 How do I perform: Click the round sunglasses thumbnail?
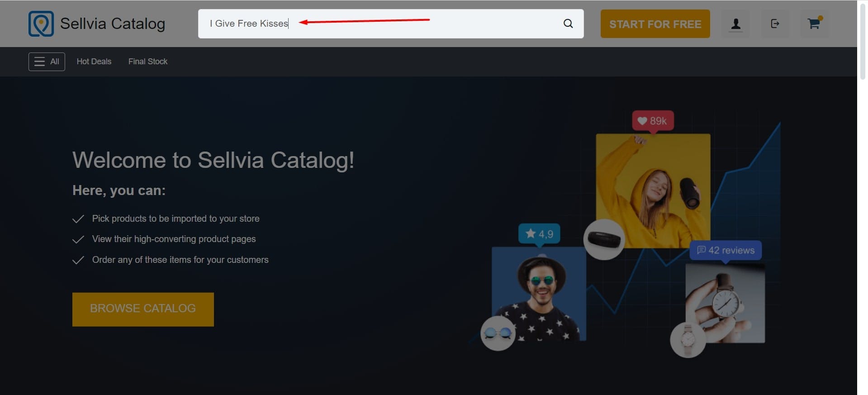[498, 333]
